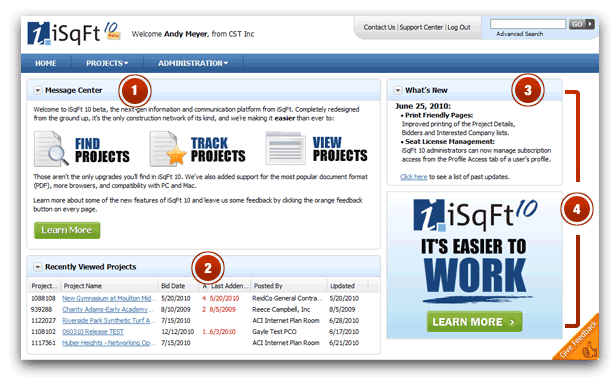Click the 'June 25, 2010' date heading
Screen dimensions: 616x385
(x=423, y=106)
